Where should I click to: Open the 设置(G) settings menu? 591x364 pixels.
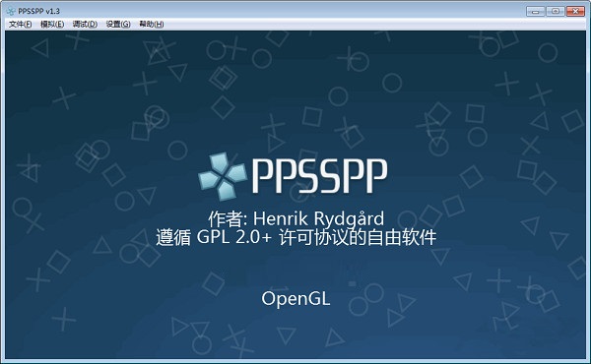pyautogui.click(x=118, y=24)
